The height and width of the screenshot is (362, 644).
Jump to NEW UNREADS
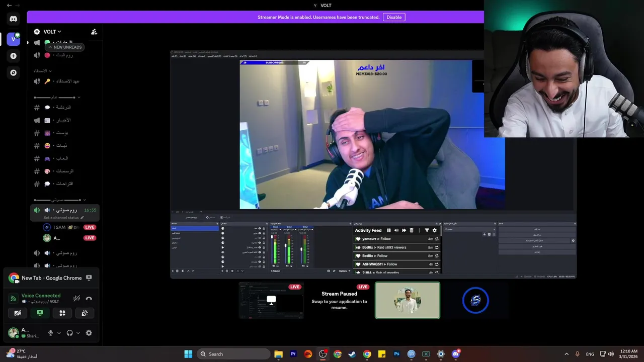[x=64, y=47]
